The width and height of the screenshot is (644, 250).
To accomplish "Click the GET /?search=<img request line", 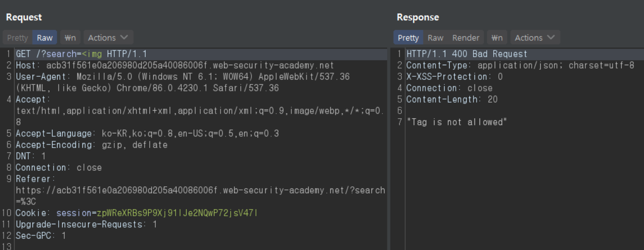I will (x=81, y=54).
